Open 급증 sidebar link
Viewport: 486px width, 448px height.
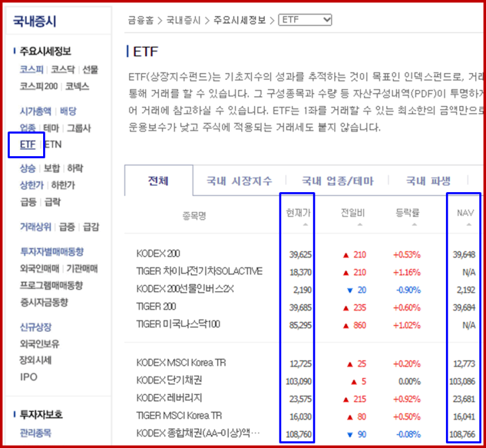pos(67,227)
